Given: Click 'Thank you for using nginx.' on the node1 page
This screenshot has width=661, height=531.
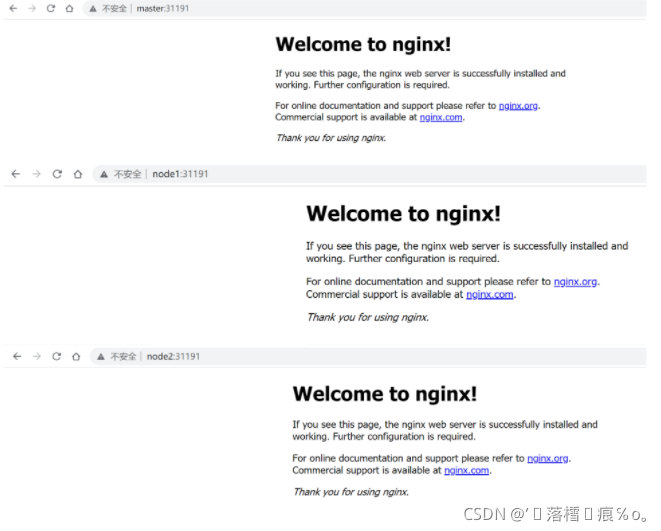Looking at the screenshot, I should tap(368, 317).
